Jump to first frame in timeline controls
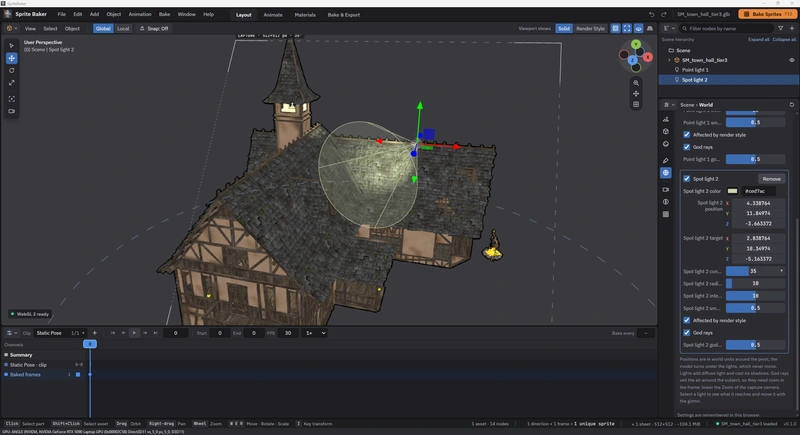 coord(113,333)
